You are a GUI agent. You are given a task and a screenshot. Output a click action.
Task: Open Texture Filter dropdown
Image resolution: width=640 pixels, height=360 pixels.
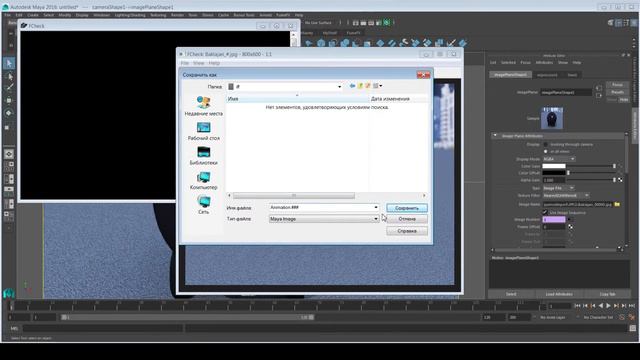tap(566, 196)
